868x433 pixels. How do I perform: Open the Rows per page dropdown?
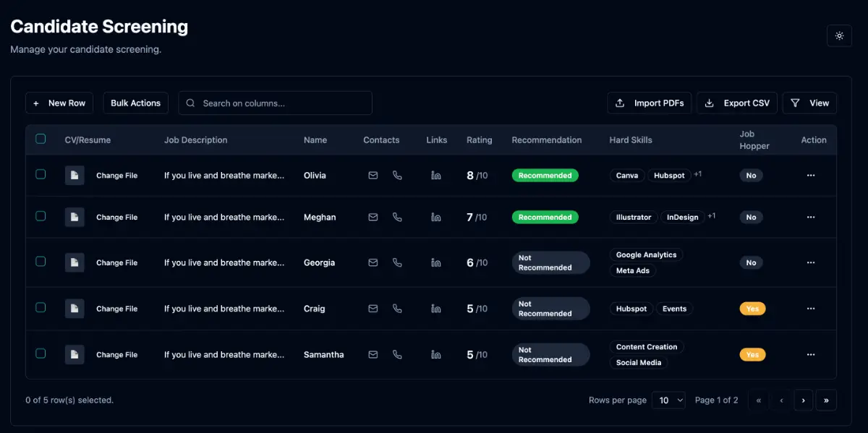[x=668, y=400]
